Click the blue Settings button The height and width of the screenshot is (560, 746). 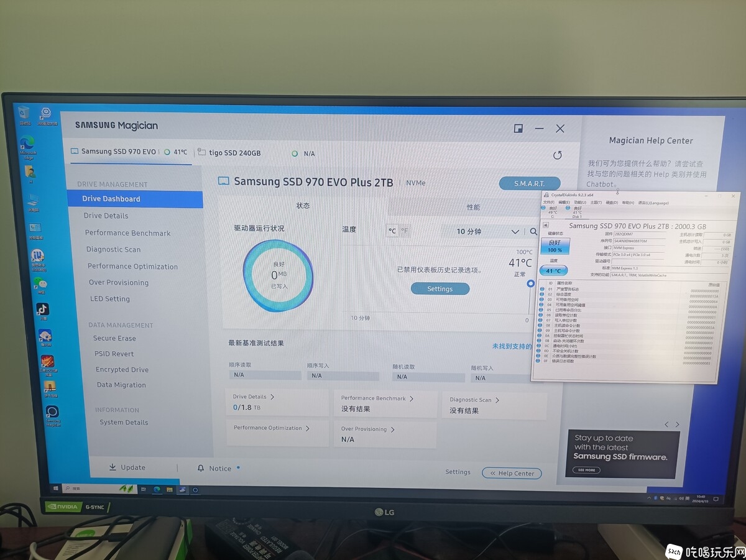point(440,289)
